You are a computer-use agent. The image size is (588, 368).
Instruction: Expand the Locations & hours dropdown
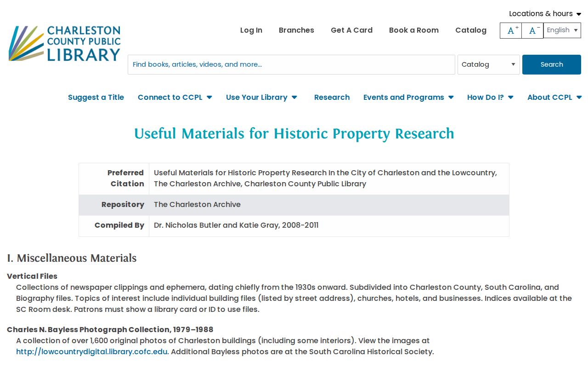click(x=545, y=13)
